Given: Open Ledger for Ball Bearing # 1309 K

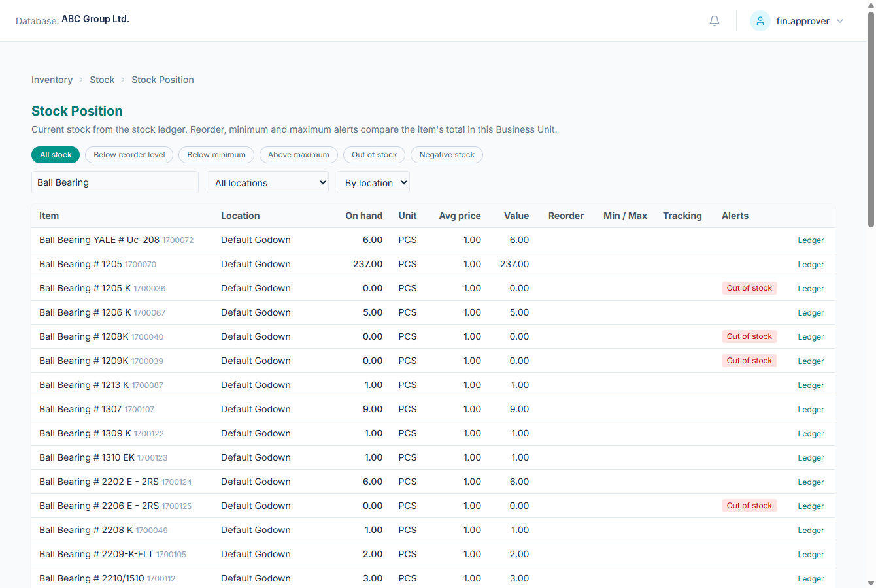Looking at the screenshot, I should (x=811, y=434).
